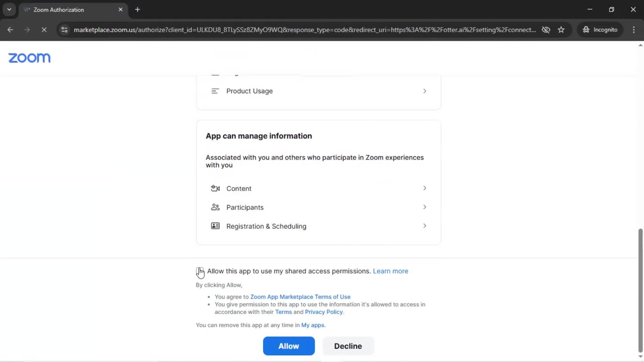
Task: Go back using browser back arrow
Action: pyautogui.click(x=10, y=30)
